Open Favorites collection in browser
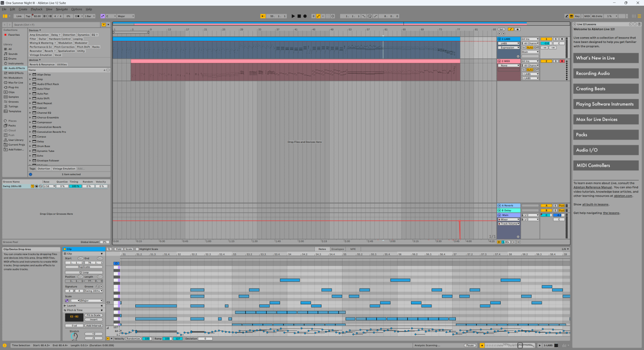Image resolution: width=644 pixels, height=350 pixels. [14, 35]
